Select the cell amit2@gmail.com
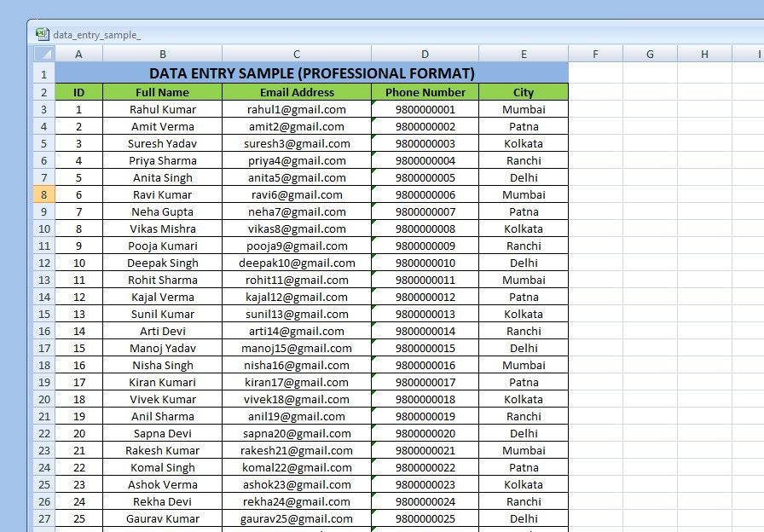The width and height of the screenshot is (764, 532). coord(297,126)
